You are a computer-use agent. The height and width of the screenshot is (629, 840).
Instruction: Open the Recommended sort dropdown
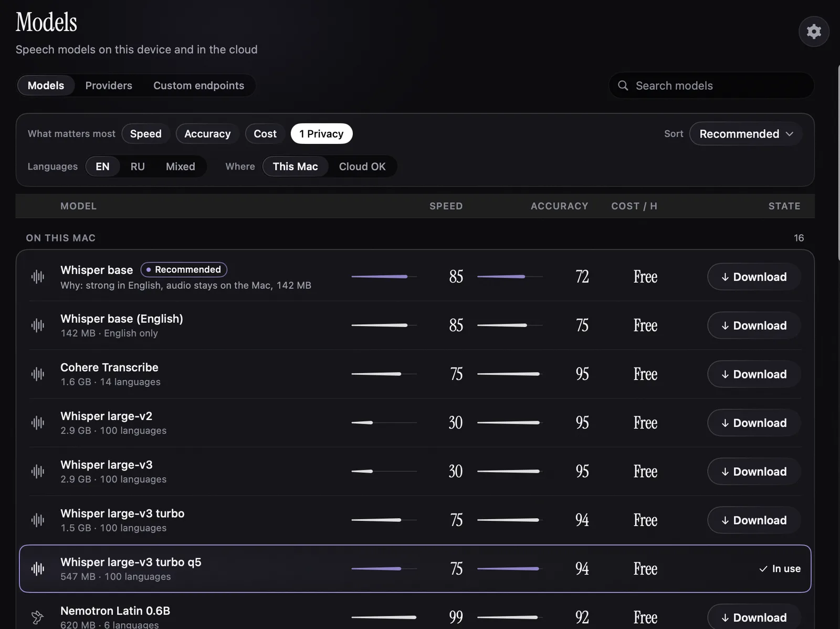(746, 134)
